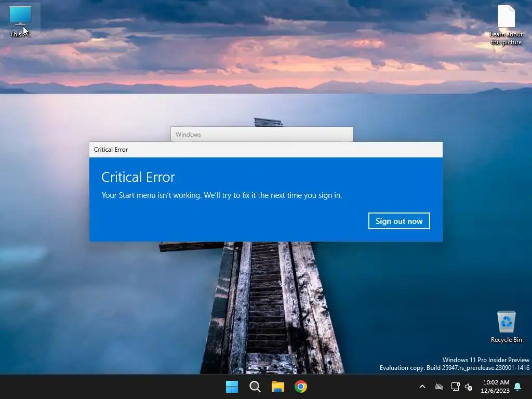Launch File Explorer from the taskbar

click(x=278, y=387)
